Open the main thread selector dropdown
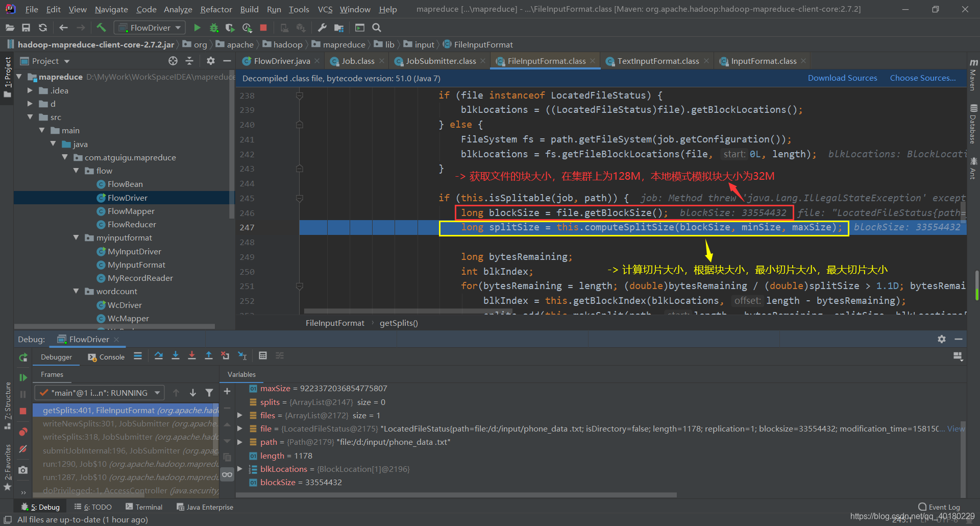980x526 pixels. [100, 393]
